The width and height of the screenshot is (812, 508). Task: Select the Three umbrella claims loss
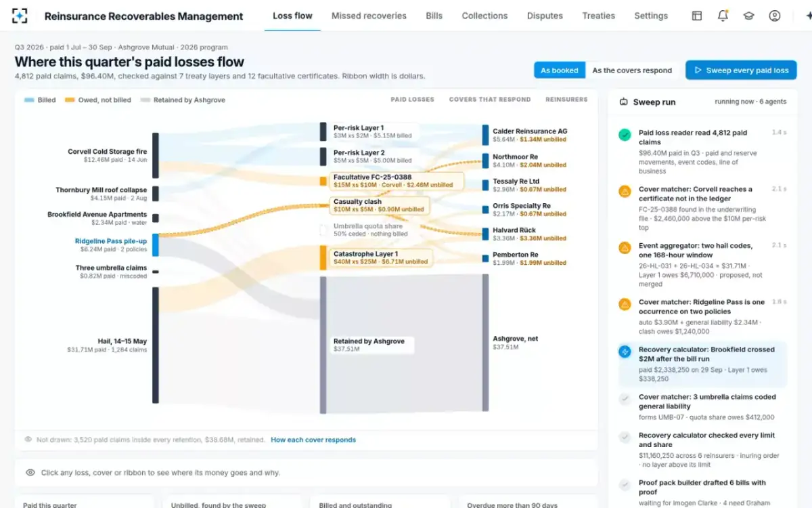pos(111,272)
